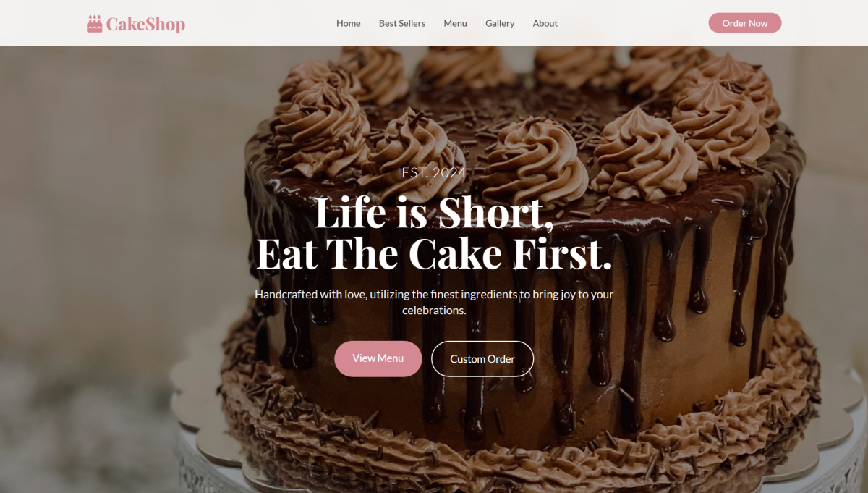Click the pink cake icon in the logo
Viewport: 868px width, 493px height.
coord(95,24)
